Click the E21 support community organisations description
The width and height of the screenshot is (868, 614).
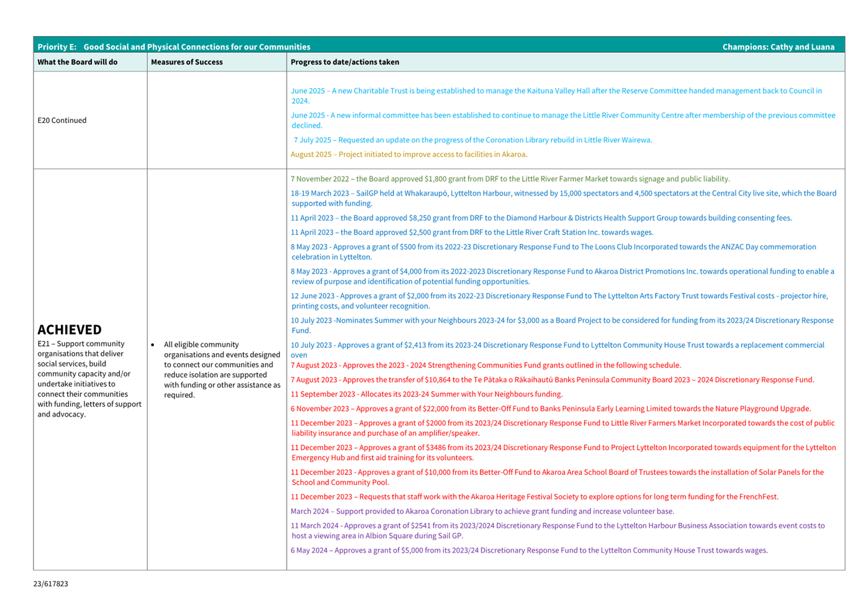point(89,379)
